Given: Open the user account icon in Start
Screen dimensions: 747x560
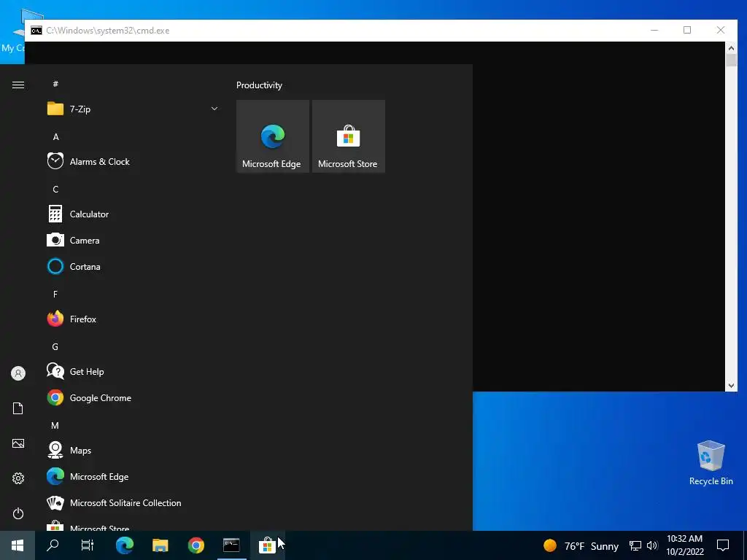Looking at the screenshot, I should (x=18, y=373).
